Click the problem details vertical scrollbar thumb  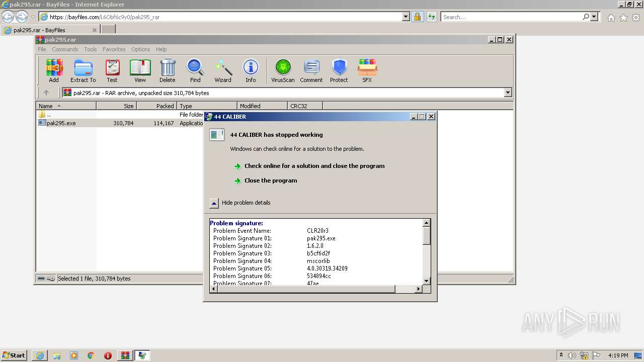(x=426, y=236)
